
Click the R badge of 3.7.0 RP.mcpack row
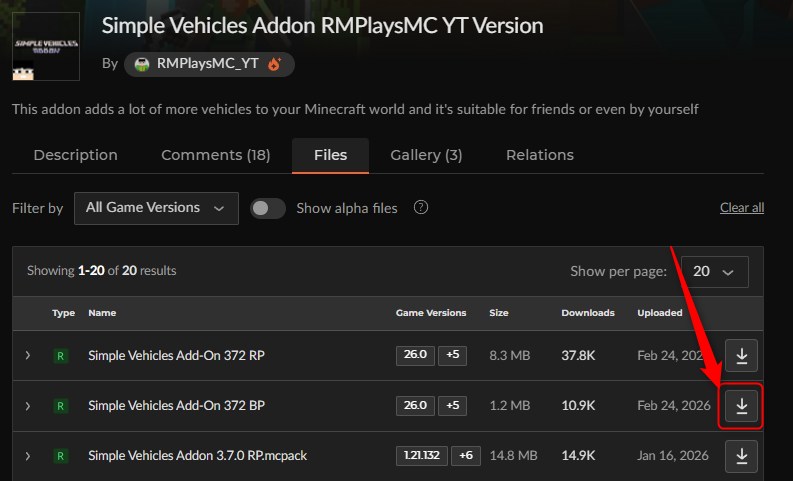[x=61, y=456]
